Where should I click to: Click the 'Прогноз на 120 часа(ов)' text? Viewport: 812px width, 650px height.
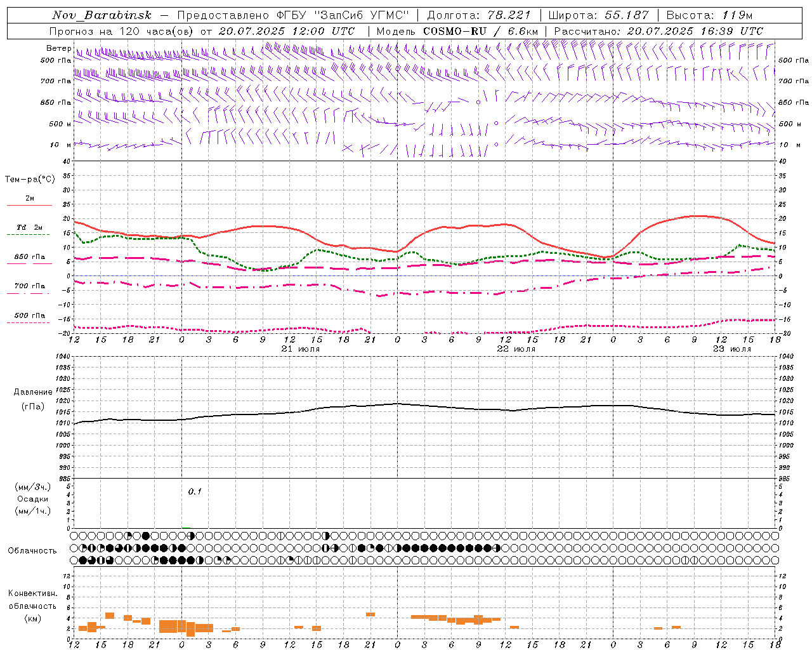coord(122,31)
